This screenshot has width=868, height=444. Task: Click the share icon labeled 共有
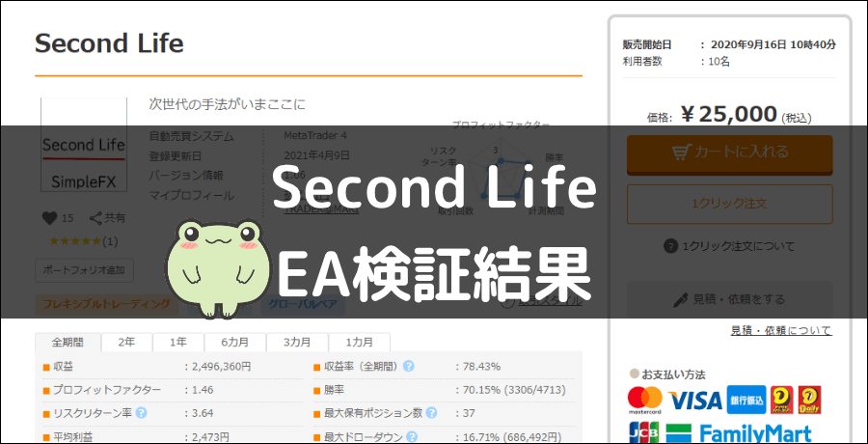click(108, 218)
